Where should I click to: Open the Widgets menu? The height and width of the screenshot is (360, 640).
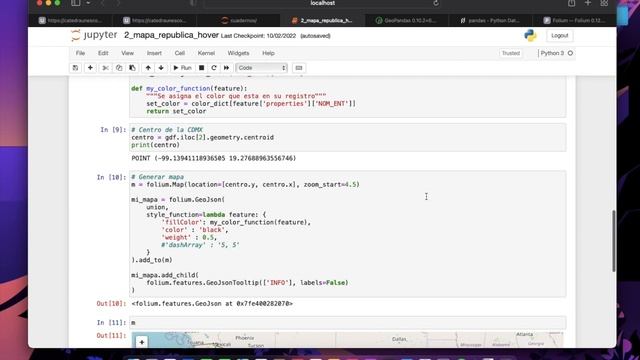(x=238, y=53)
